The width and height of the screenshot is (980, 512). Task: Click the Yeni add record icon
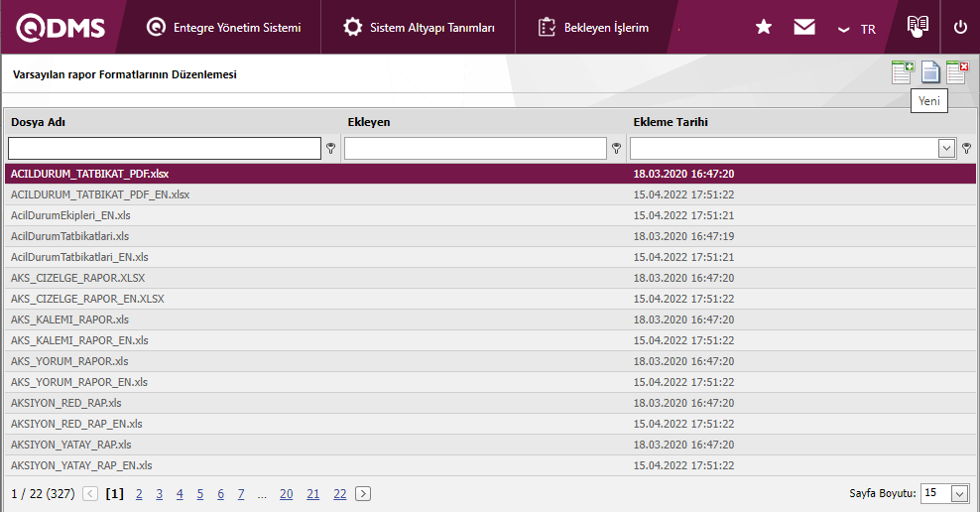pyautogui.click(x=903, y=72)
